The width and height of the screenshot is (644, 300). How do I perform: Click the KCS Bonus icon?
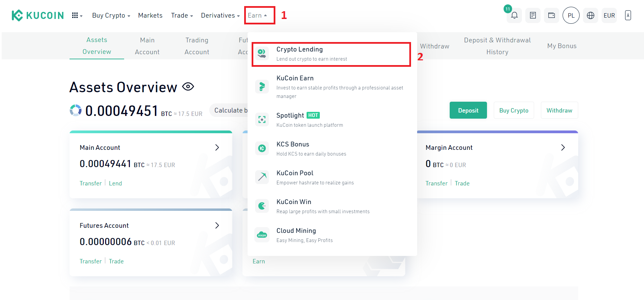click(x=262, y=148)
